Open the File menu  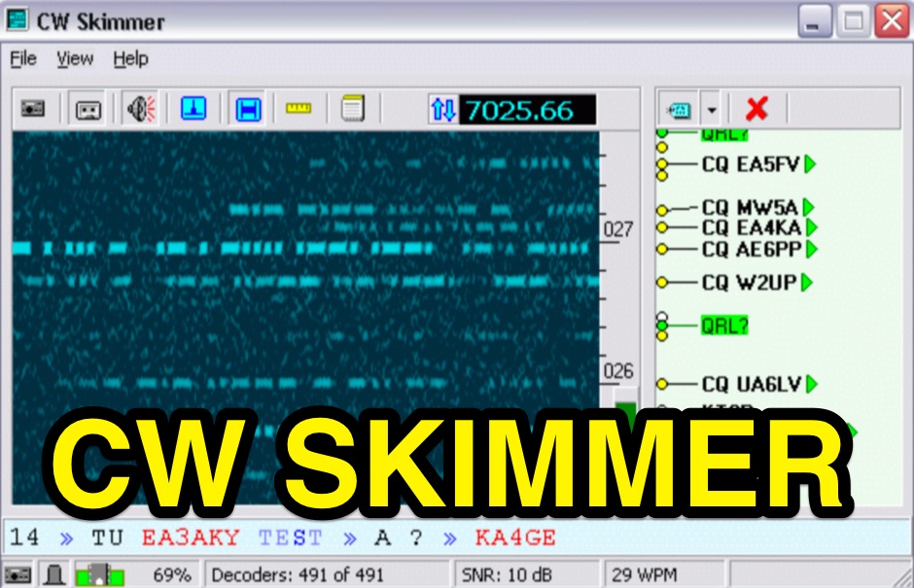(23, 59)
